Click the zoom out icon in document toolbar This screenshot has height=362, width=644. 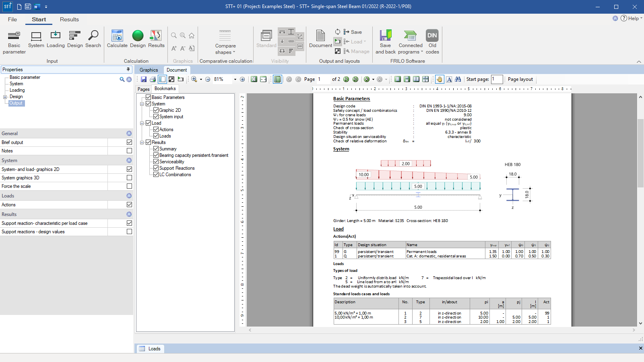pos(208,79)
